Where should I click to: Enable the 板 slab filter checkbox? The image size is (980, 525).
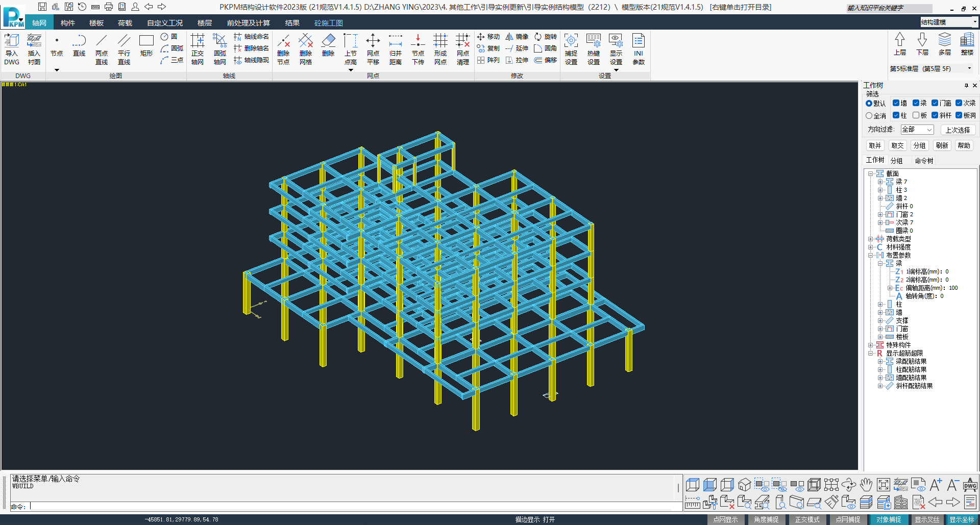tap(916, 115)
